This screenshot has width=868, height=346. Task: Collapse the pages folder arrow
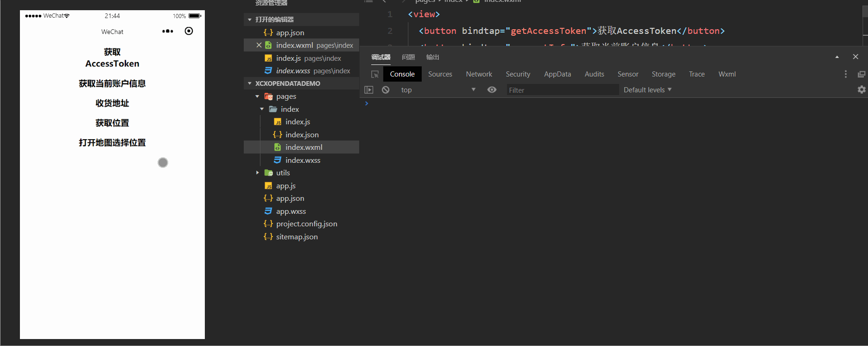pyautogui.click(x=257, y=96)
